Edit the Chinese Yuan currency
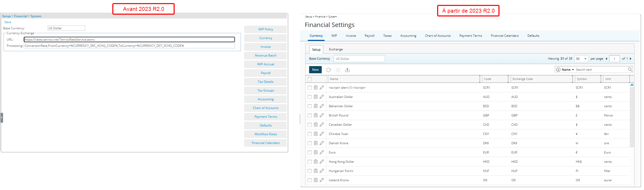The width and height of the screenshot is (644, 190). [322, 134]
